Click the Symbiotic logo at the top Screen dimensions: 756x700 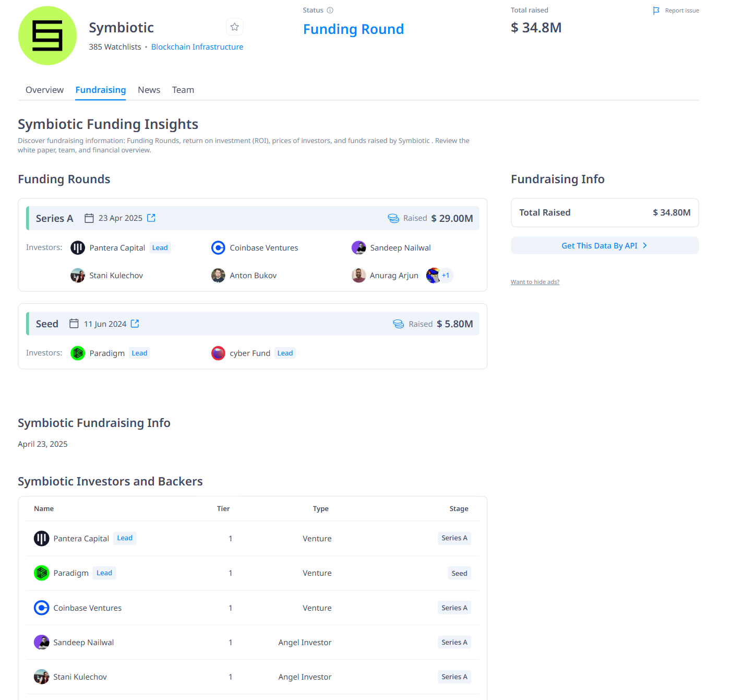47,35
